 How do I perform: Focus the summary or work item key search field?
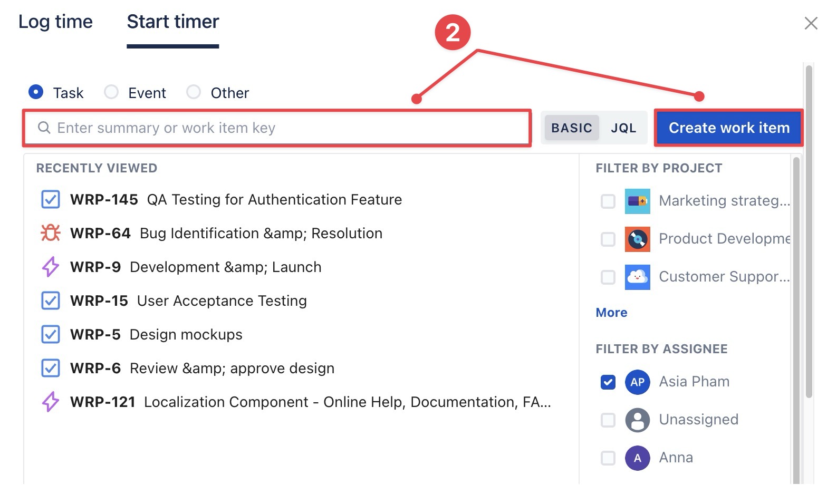pos(285,128)
